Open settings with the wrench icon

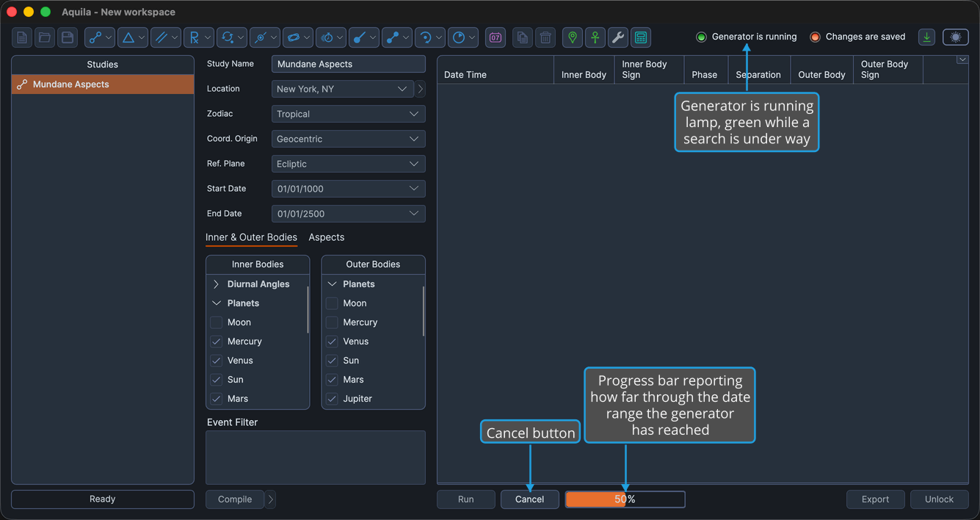point(618,37)
